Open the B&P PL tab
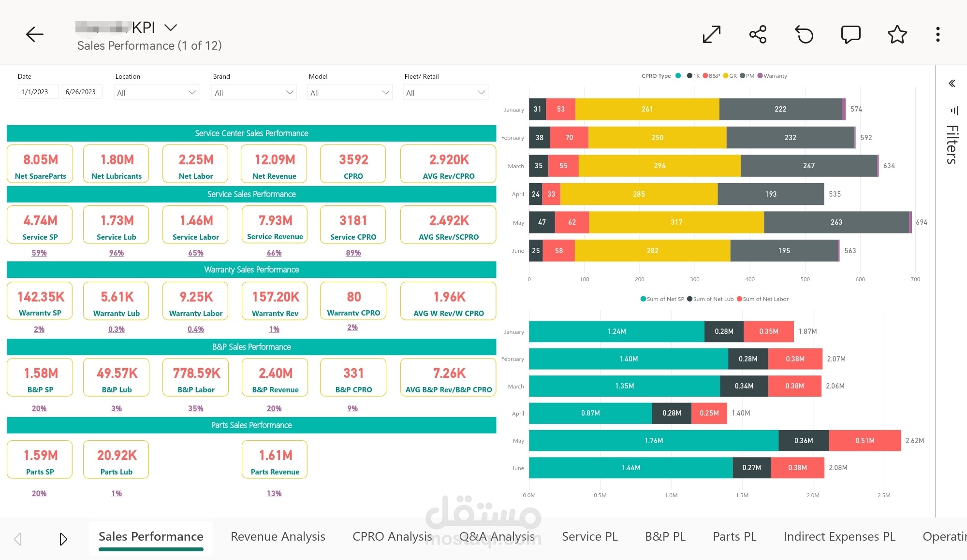967x560 pixels. [x=665, y=537]
